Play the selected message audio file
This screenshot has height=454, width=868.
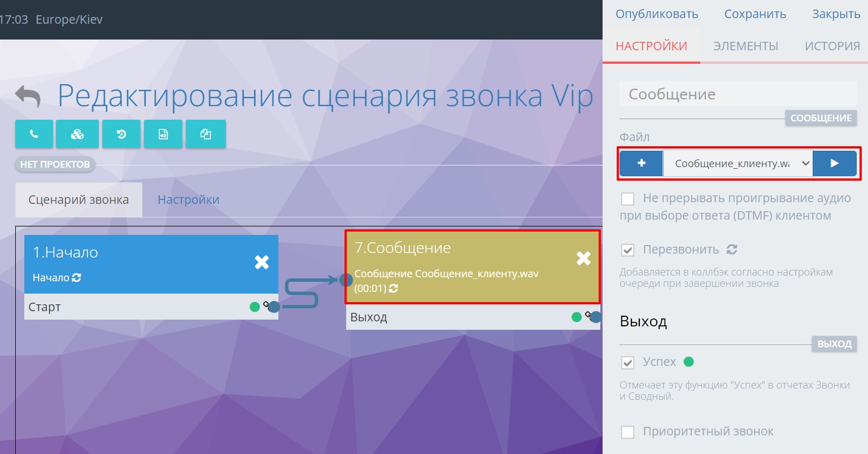pos(834,163)
